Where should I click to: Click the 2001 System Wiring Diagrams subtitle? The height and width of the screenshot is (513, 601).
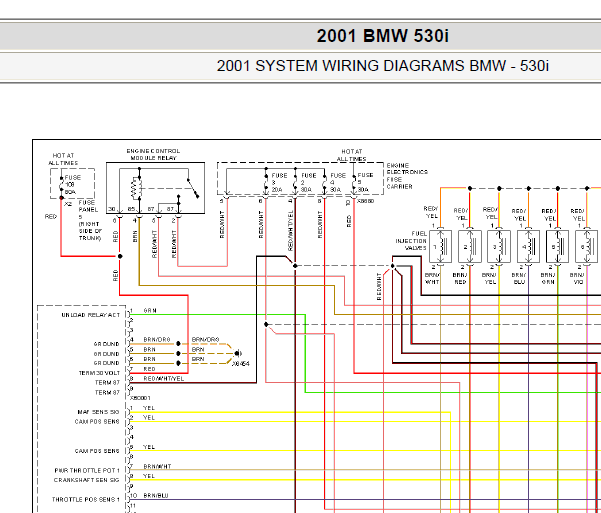383,66
